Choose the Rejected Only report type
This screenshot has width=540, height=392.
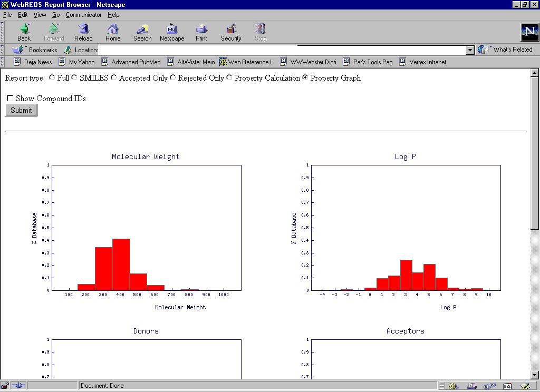click(x=173, y=78)
